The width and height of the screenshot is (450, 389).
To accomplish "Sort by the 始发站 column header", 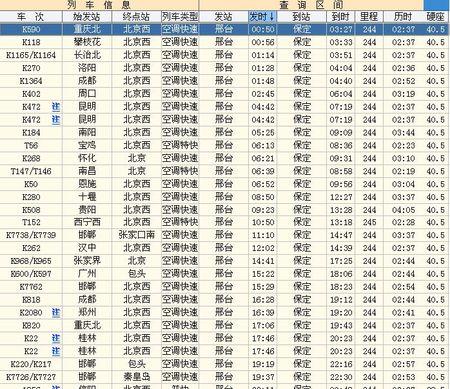I will click(x=87, y=16).
